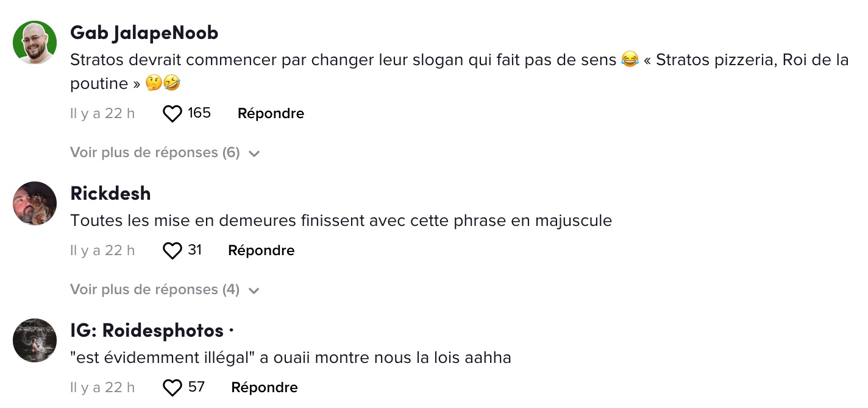The image size is (868, 408).
Task: Click Répondre under Rickdesh's comment
Action: (x=261, y=250)
